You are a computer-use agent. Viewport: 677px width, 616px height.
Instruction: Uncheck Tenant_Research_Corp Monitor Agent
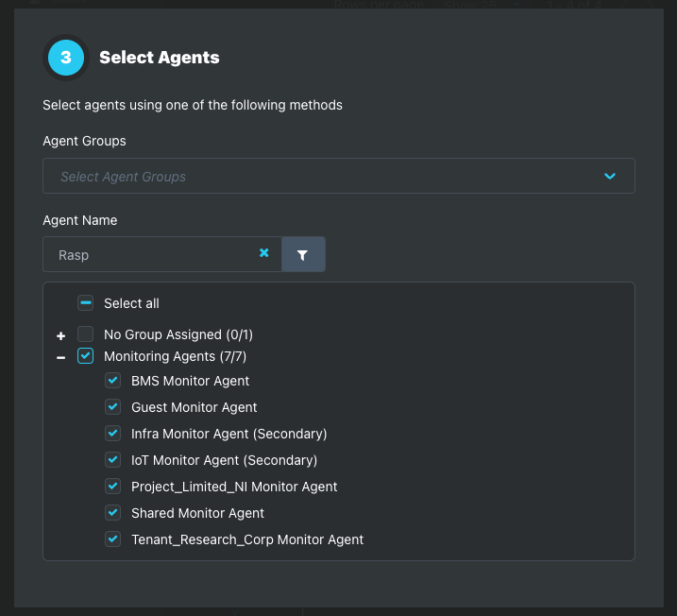click(112, 539)
